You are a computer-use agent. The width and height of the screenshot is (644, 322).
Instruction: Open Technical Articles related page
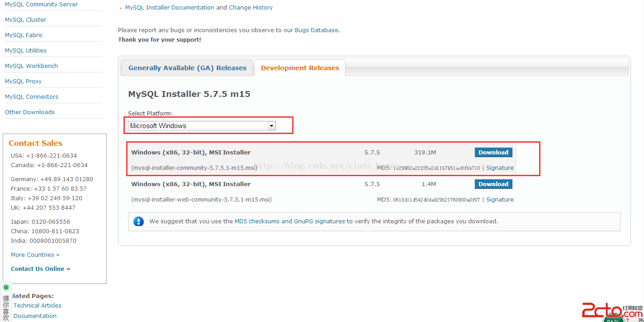pyautogui.click(x=38, y=306)
